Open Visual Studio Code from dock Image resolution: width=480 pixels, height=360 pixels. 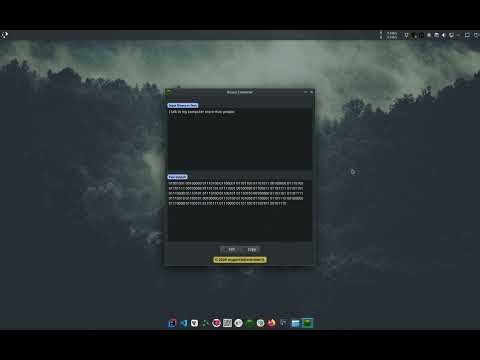(x=183, y=323)
